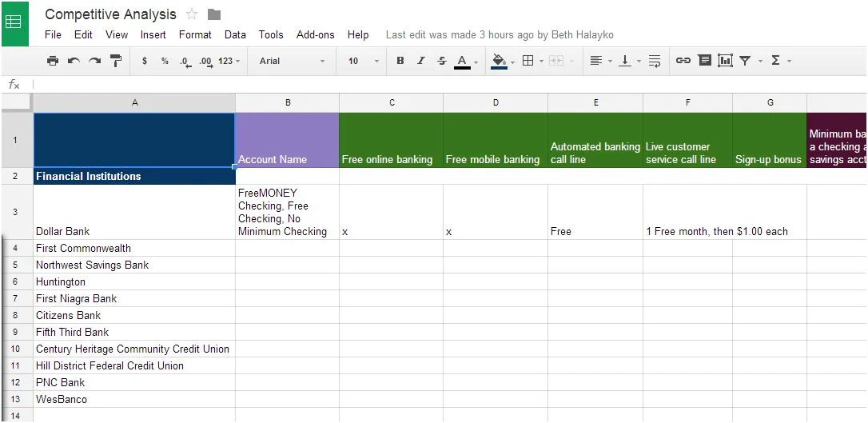
Task: Toggle Italic formatting
Action: pyautogui.click(x=420, y=61)
